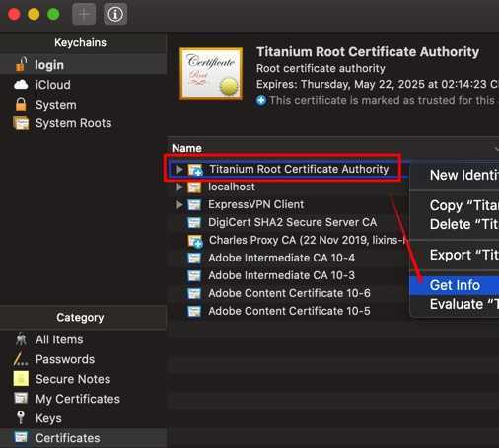Choose Get Info in the context menu

click(455, 285)
